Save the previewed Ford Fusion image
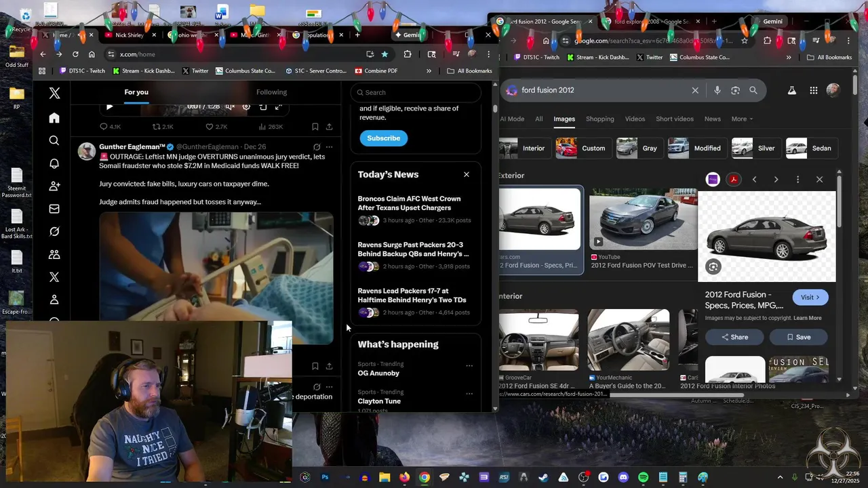 (798, 337)
